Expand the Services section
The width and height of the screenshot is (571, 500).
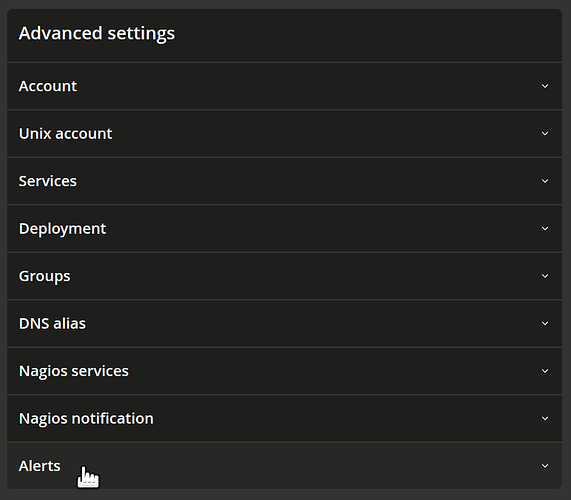click(284, 181)
